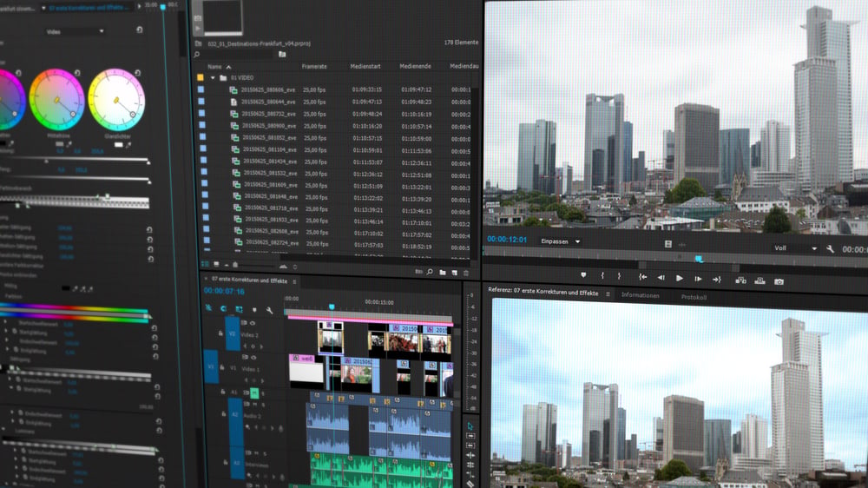868x488 pixels.
Task: Toggle lock on track V1
Action: click(x=222, y=367)
